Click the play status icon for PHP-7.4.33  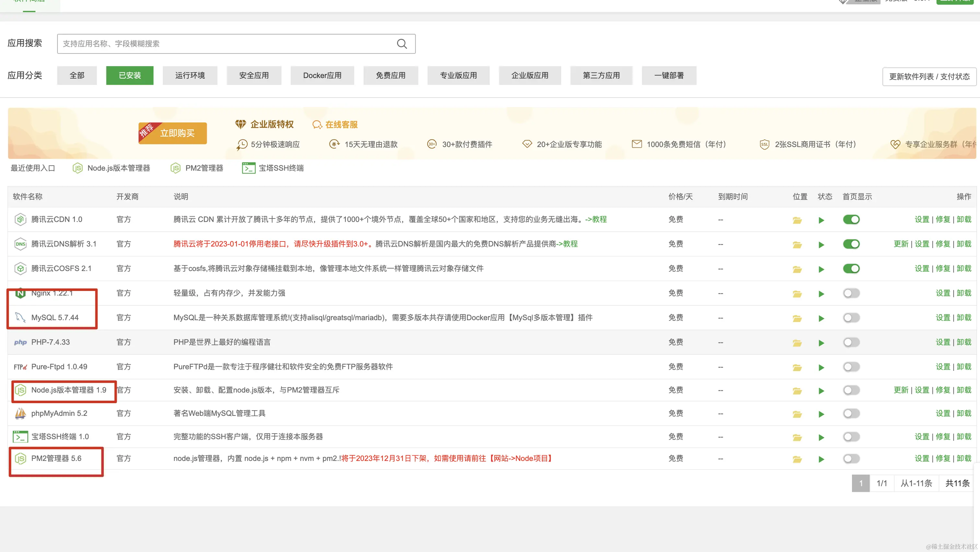pyautogui.click(x=821, y=343)
